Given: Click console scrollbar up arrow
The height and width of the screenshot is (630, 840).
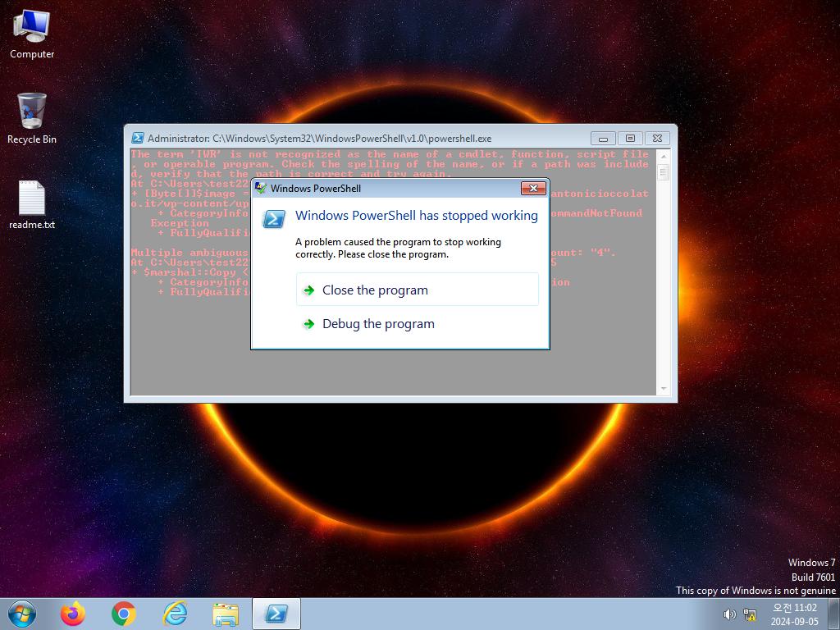Looking at the screenshot, I should pos(663,156).
